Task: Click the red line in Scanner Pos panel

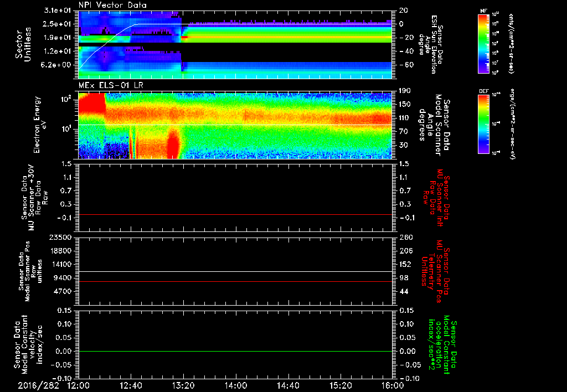Action: click(x=235, y=281)
